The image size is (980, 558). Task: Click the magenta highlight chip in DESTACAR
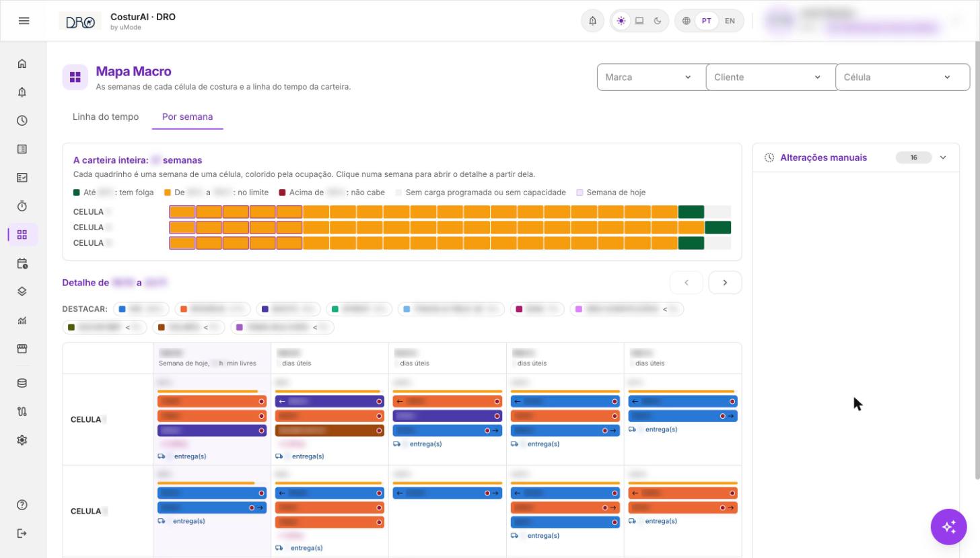536,309
